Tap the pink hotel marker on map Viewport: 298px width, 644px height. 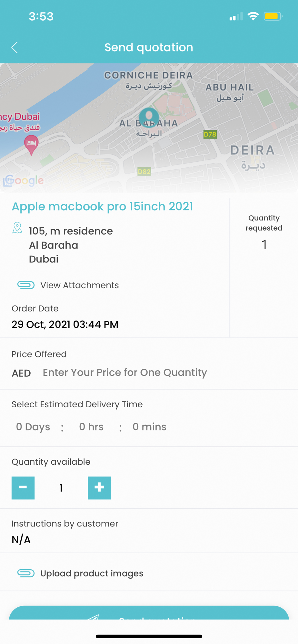(x=31, y=145)
